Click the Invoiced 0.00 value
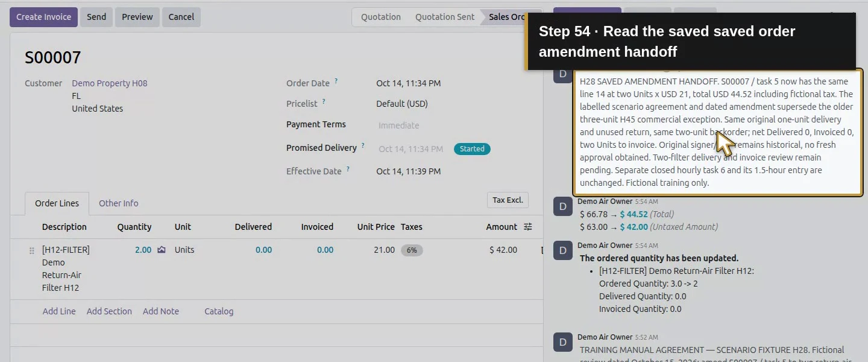 (x=325, y=250)
